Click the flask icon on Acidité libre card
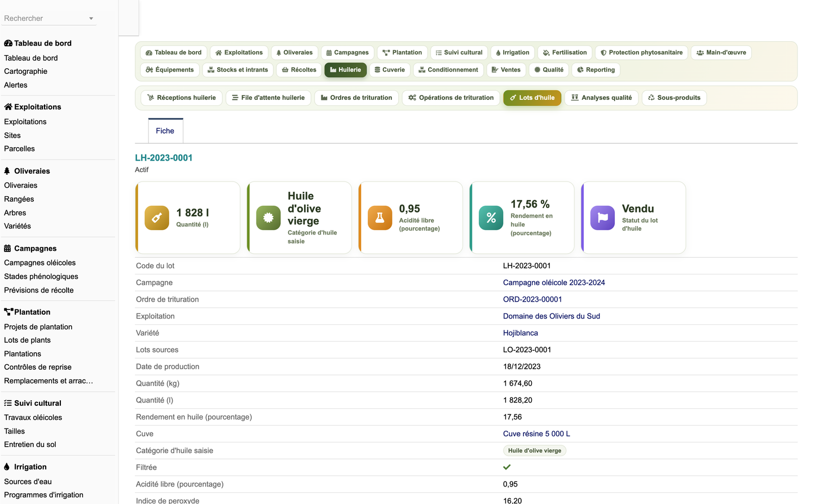Screen dimensions: 815x504 (380, 218)
